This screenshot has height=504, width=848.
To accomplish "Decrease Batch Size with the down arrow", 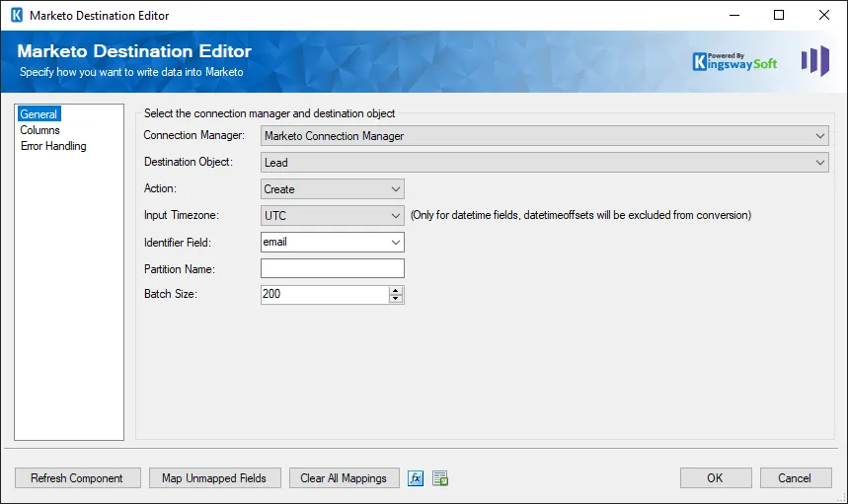I will coord(396,299).
